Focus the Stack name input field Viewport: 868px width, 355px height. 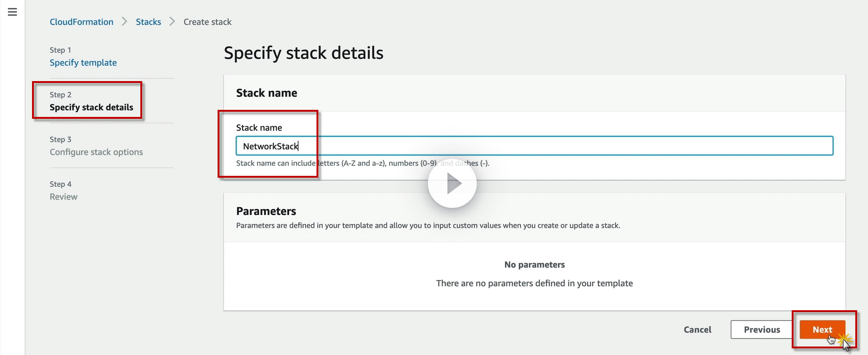[534, 146]
